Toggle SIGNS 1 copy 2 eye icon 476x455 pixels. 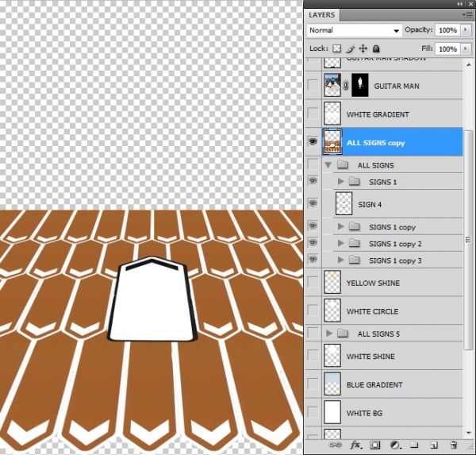coord(313,242)
